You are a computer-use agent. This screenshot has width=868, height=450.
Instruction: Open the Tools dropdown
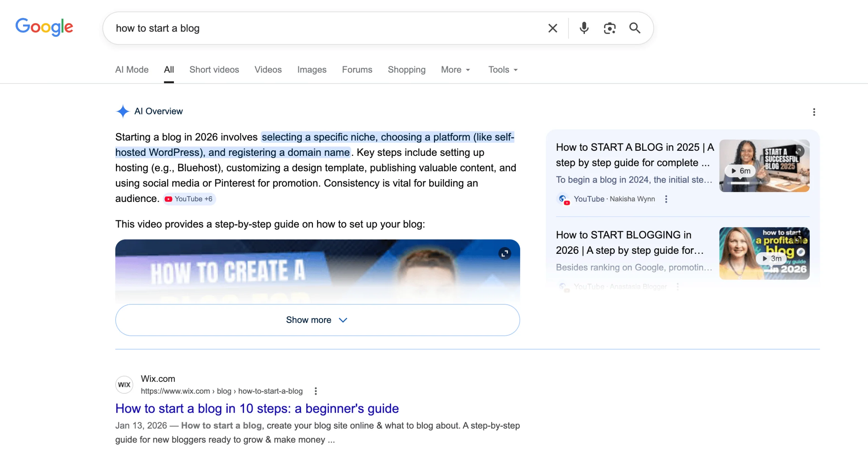[x=502, y=70]
